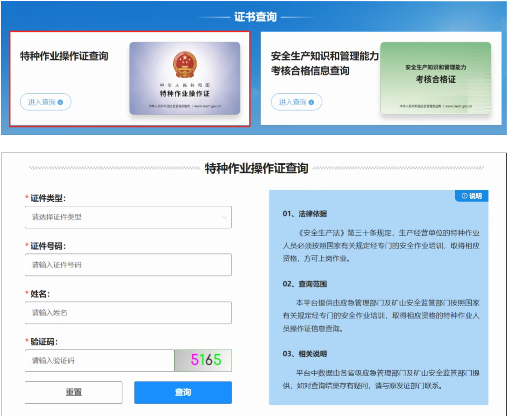This screenshot has height=420, width=509.
Task: Click the national emblem on 特种作业操作证 card
Action: [x=185, y=64]
